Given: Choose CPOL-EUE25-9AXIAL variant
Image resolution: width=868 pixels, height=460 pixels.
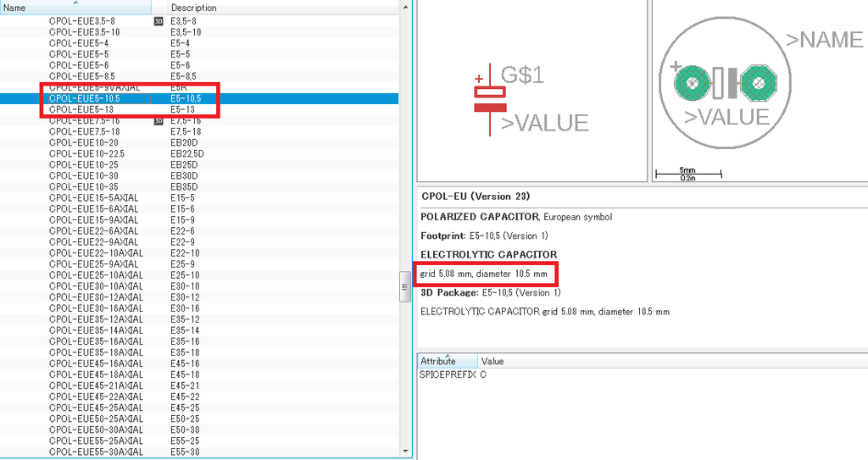Looking at the screenshot, I should (93, 264).
